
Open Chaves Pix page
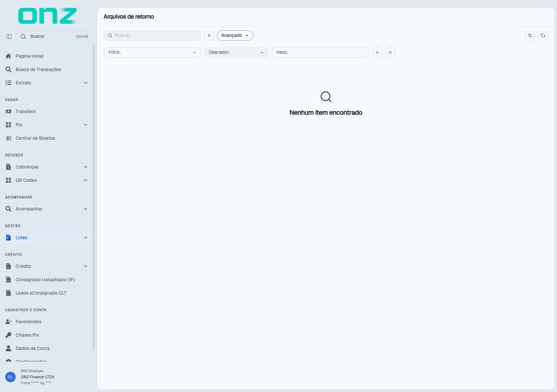pyautogui.click(x=27, y=335)
